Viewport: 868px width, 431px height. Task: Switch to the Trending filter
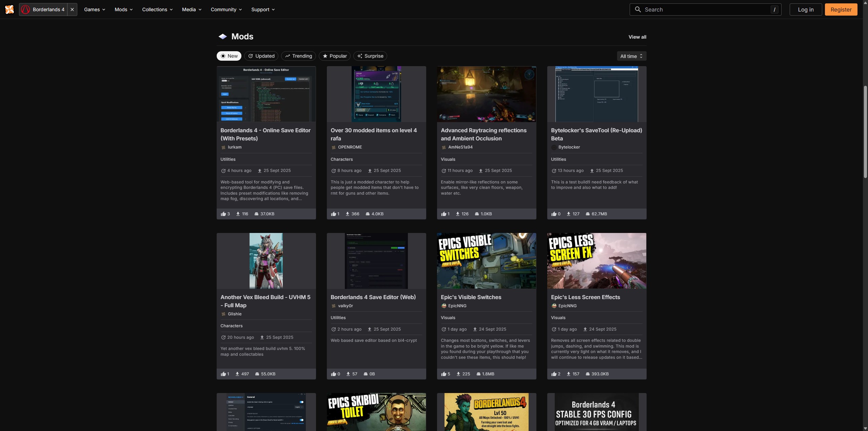pyautogui.click(x=298, y=56)
